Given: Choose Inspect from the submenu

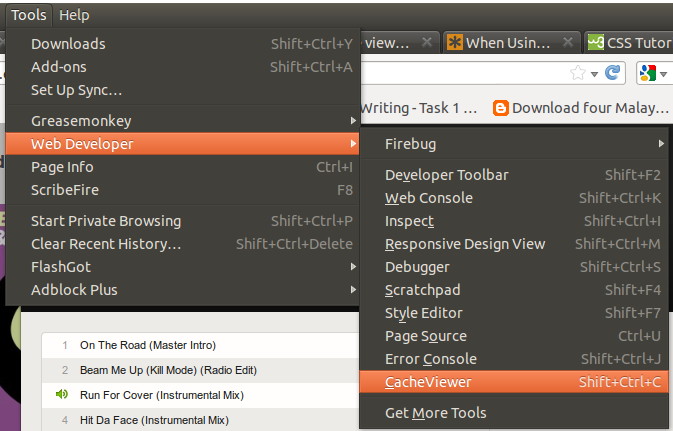Looking at the screenshot, I should pyautogui.click(x=514, y=221).
